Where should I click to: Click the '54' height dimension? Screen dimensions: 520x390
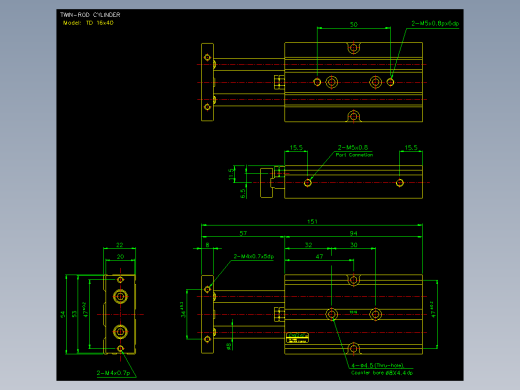[63, 314]
